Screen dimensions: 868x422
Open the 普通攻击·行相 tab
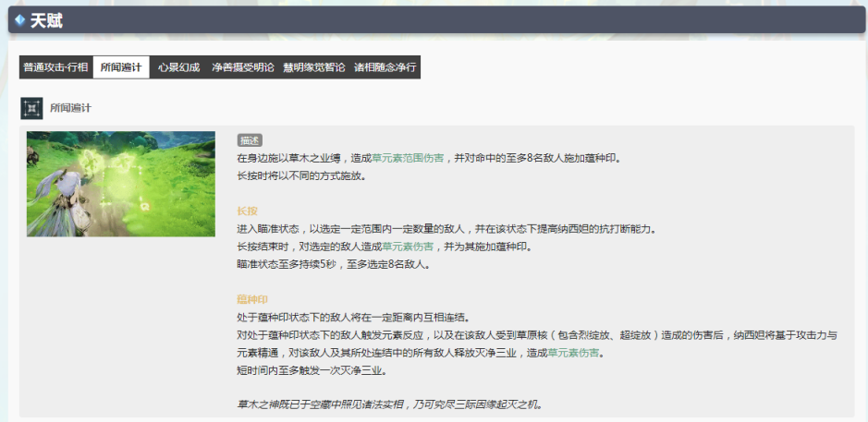55,67
